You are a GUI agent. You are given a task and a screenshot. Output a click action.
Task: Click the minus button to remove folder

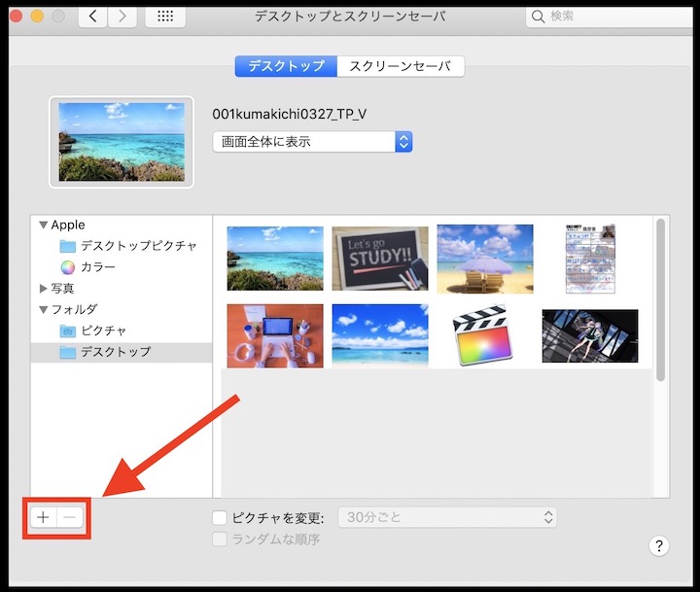click(x=70, y=517)
